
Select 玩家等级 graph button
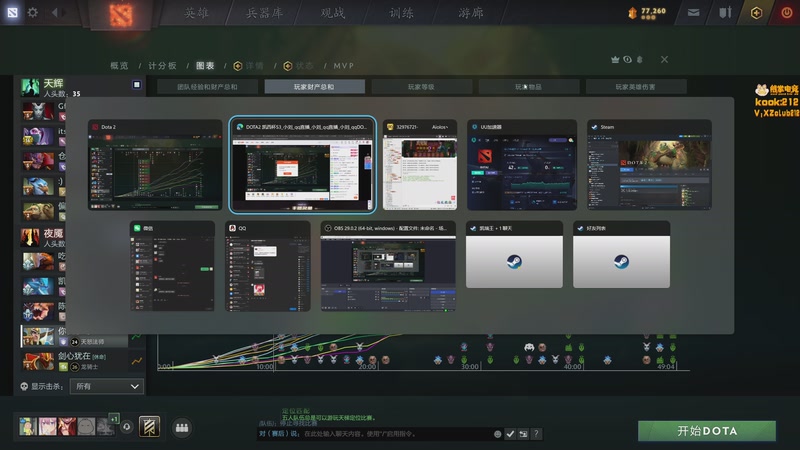click(421, 87)
